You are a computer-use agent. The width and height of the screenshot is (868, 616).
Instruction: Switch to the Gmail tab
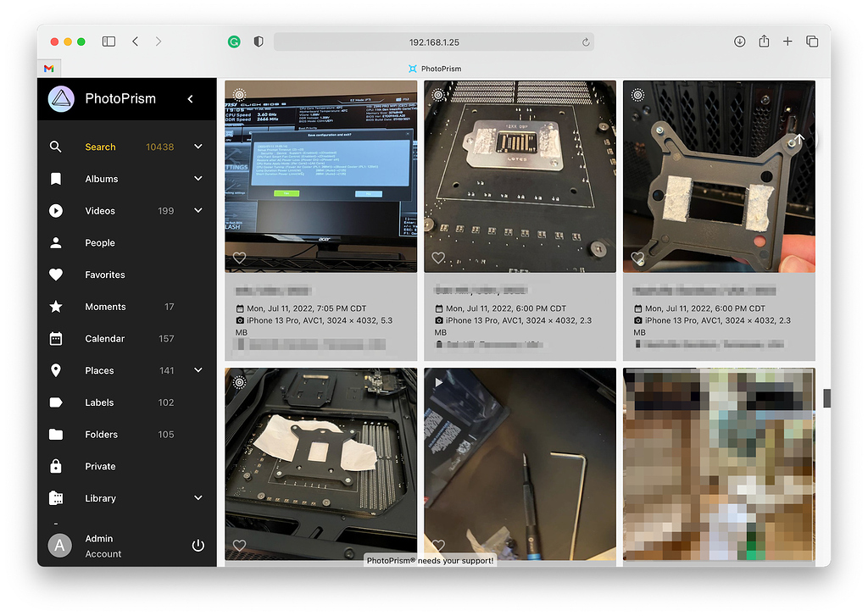point(48,68)
